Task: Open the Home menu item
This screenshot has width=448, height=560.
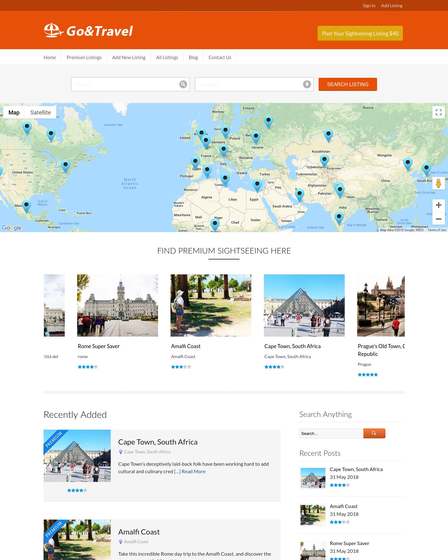Action: pos(50,57)
